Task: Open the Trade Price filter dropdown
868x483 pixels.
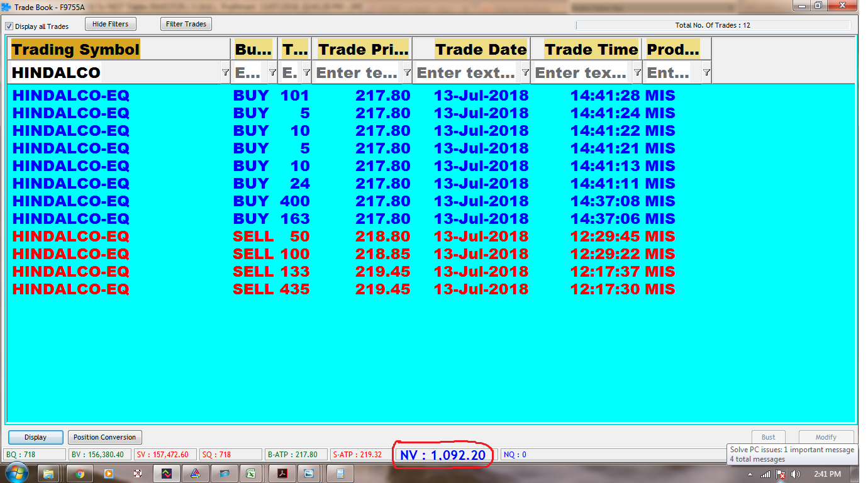Action: 407,73
